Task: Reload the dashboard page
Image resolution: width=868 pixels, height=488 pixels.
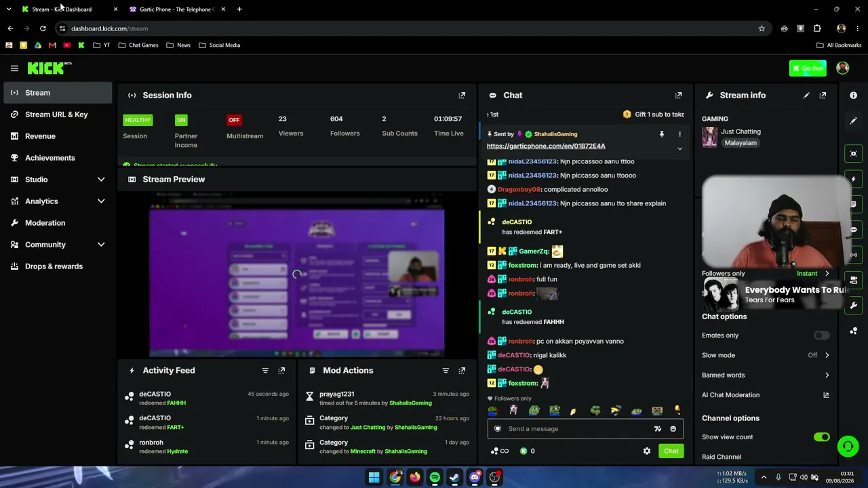Action: [x=43, y=28]
